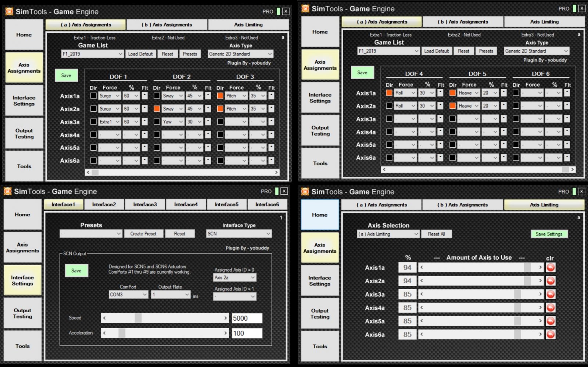The image size is (588, 367).
Task: Click Acceleration value field showing 100
Action: coord(247,333)
